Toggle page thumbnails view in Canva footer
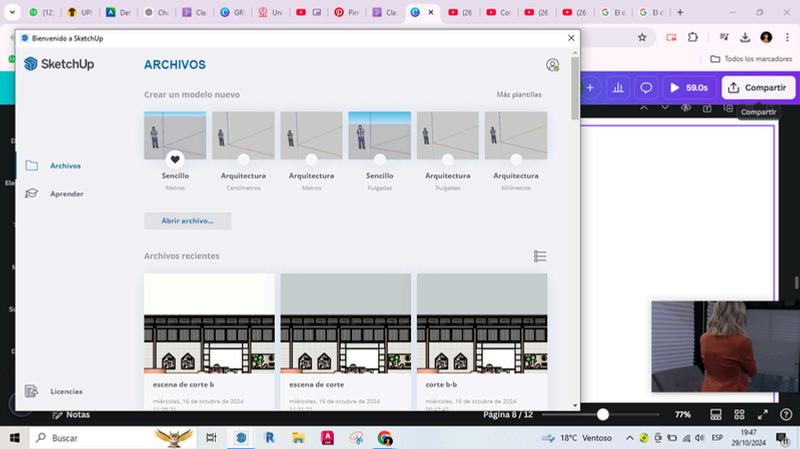 pyautogui.click(x=716, y=415)
